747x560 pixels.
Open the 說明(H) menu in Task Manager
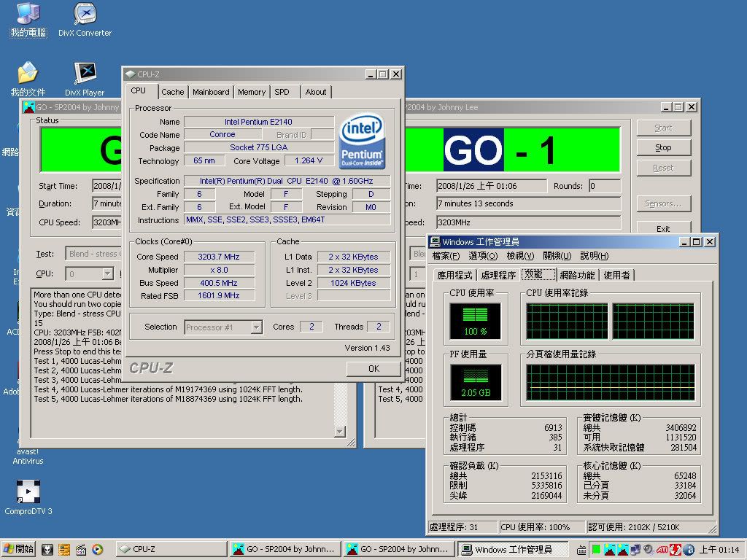click(x=594, y=256)
